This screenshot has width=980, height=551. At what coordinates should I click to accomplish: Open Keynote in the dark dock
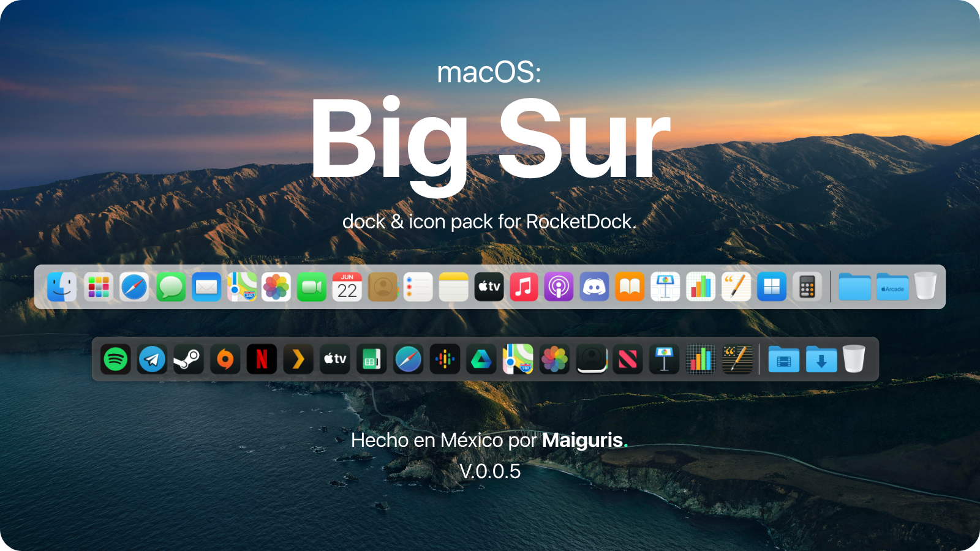[665, 359]
